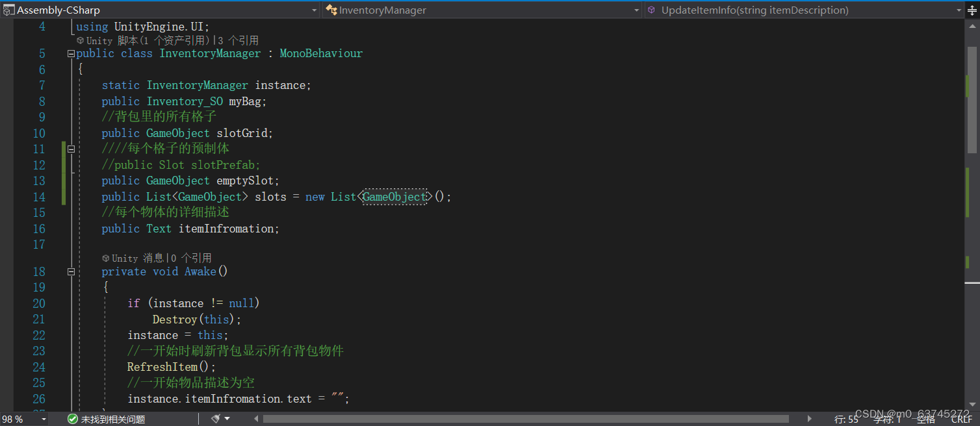Open the '3 个引用' CodeLens link
This screenshot has height=426, width=980.
(x=238, y=40)
